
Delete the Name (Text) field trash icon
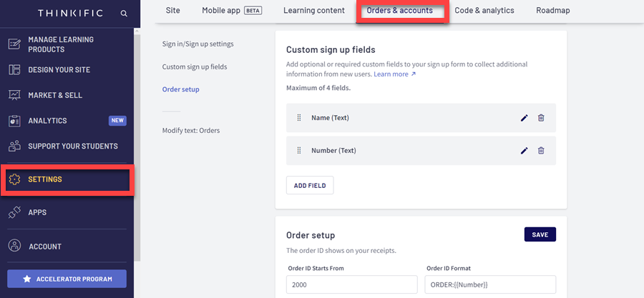tap(541, 118)
